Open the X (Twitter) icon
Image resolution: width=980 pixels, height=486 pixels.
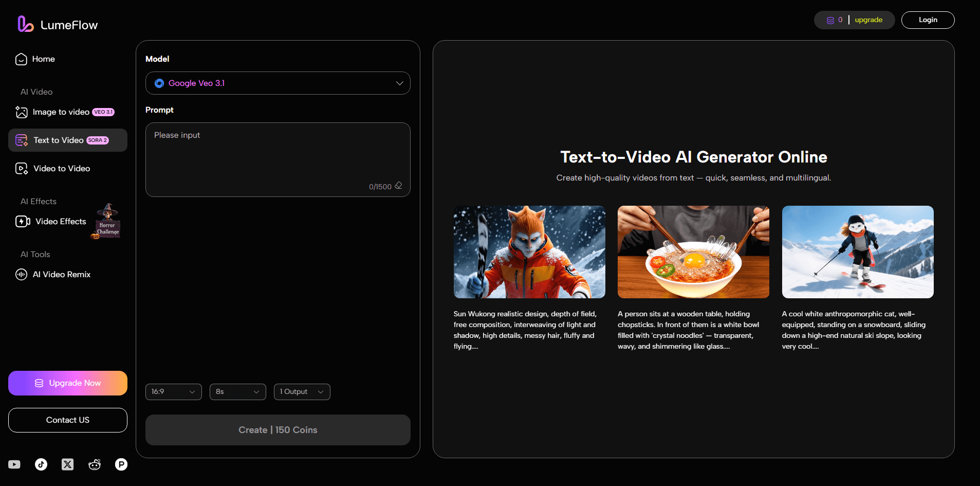coord(67,464)
